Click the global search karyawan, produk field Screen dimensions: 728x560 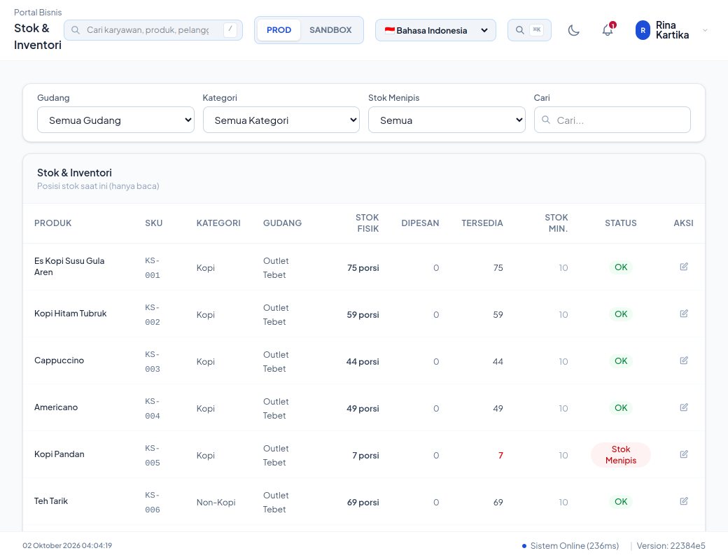(153, 30)
